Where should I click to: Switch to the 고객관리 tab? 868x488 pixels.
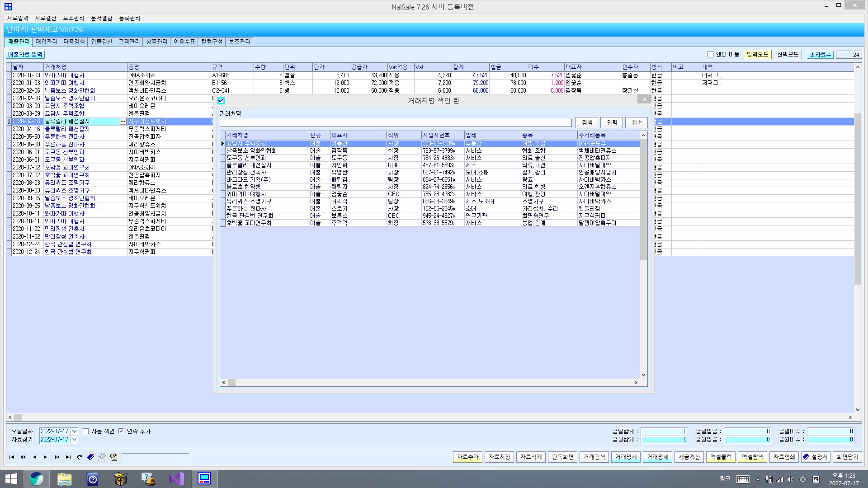point(129,42)
